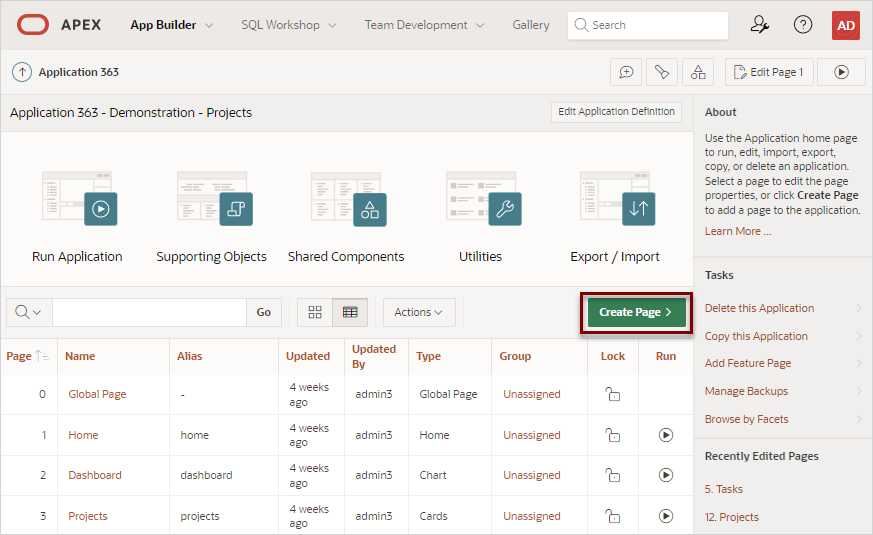Open the Administration user-wrench icon
This screenshot has height=535, width=873.
pyautogui.click(x=759, y=25)
